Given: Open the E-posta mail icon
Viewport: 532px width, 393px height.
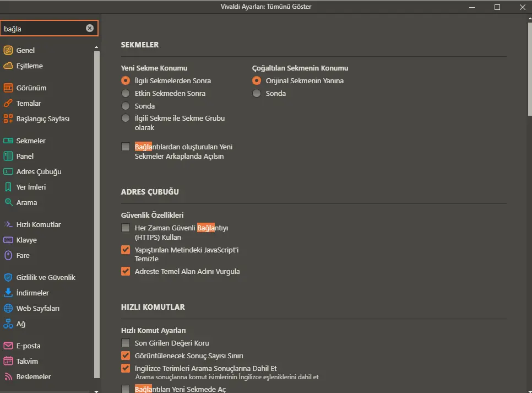Looking at the screenshot, I should click(8, 346).
